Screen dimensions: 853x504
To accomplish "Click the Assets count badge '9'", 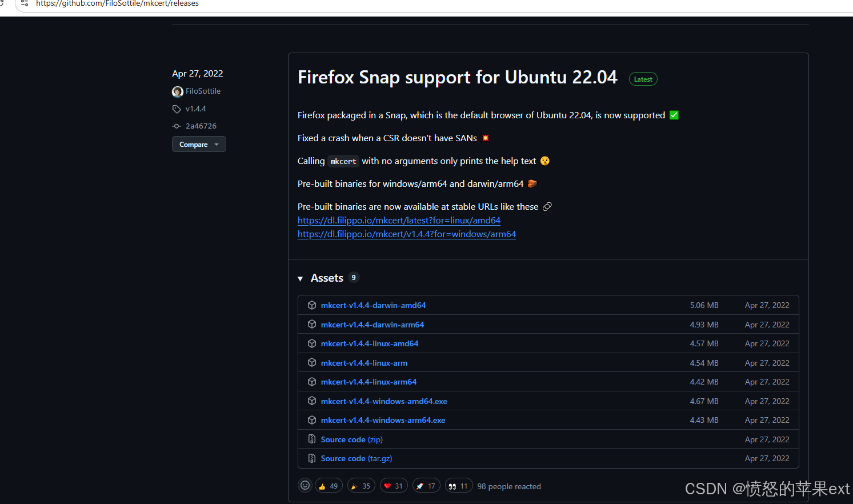I will (354, 278).
